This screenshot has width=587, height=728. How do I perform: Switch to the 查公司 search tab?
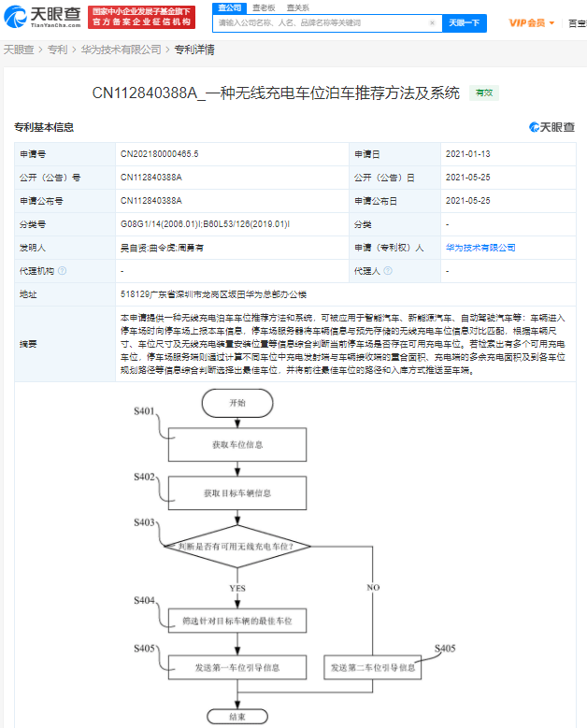point(228,7)
